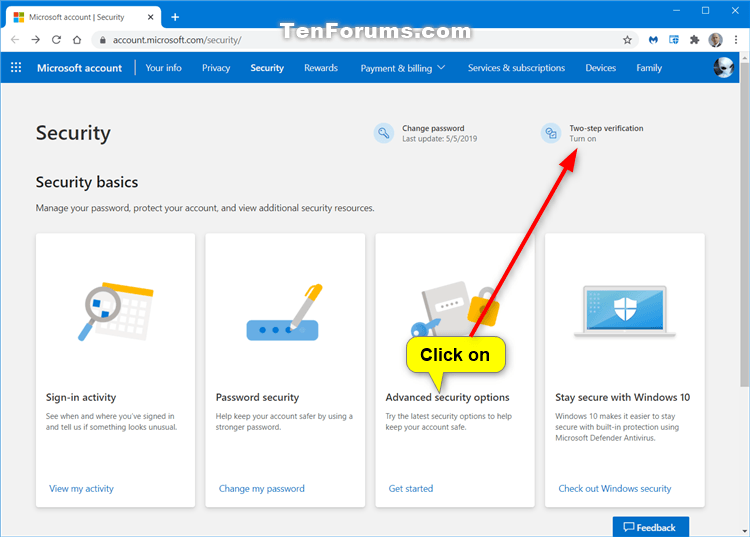This screenshot has width=750, height=537.
Task: Click the address bar URL field
Action: 364,40
